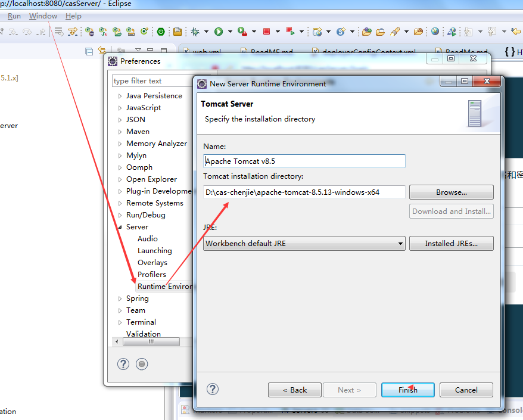Click the Preferences dialog help question icon
Viewport: 523px width, 420px height.
[x=123, y=364]
